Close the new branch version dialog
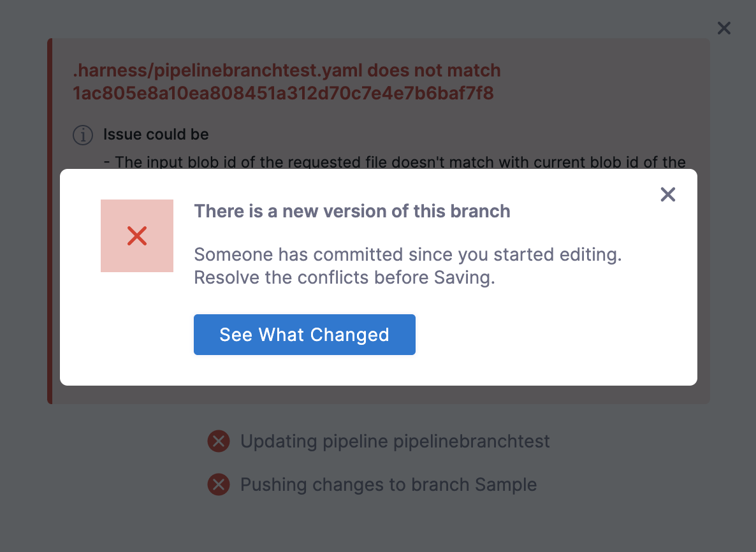 [667, 194]
